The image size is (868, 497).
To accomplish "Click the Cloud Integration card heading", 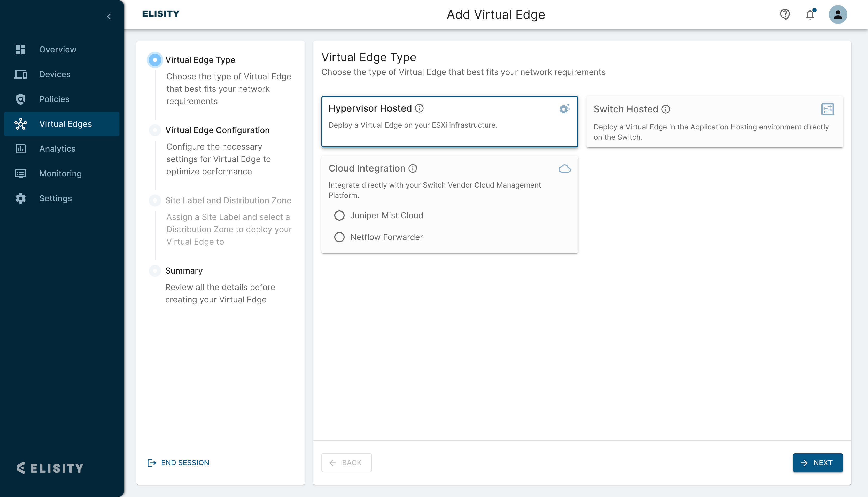I will click(367, 169).
